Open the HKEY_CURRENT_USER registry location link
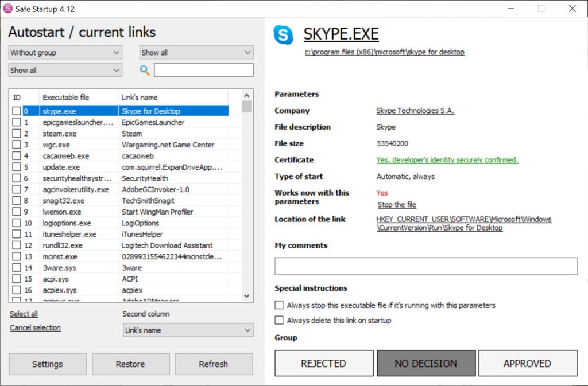Viewport: 588px width, 386px height. (463, 223)
